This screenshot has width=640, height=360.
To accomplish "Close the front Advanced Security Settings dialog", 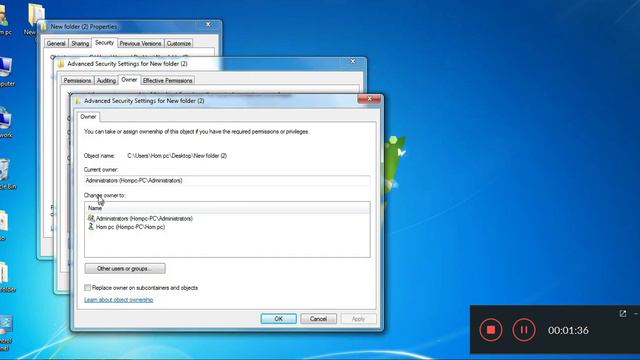I will click(369, 99).
